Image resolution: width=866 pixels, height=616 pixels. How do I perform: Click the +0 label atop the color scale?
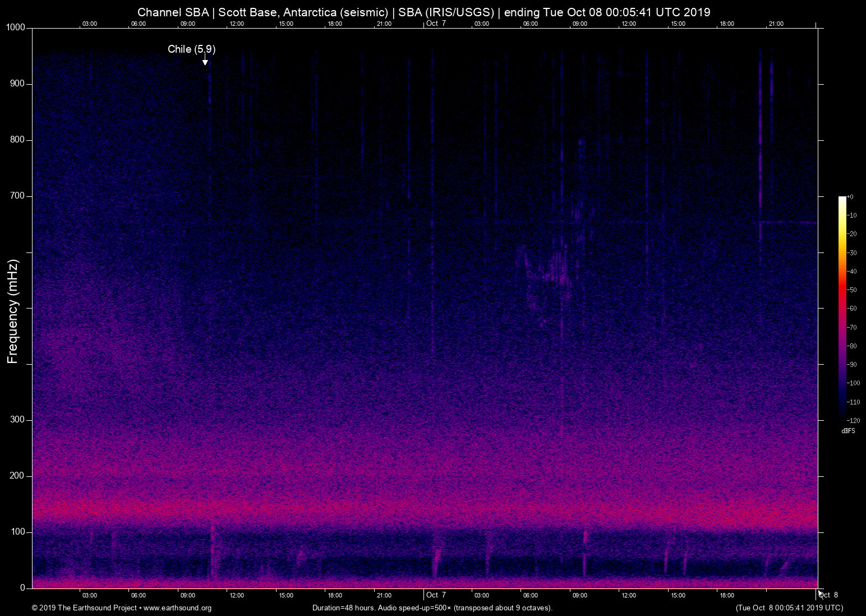(850, 197)
